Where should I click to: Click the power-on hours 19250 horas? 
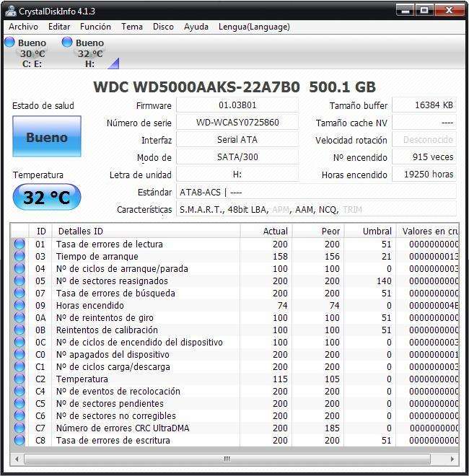click(424, 175)
